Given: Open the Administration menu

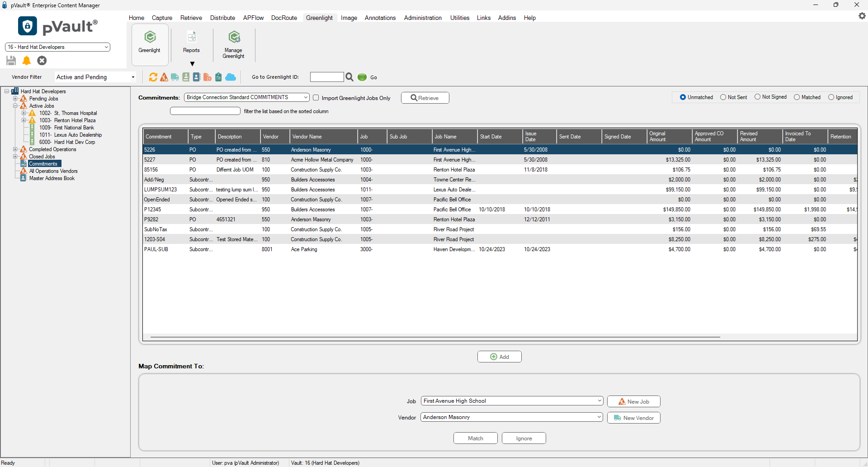Looking at the screenshot, I should tap(423, 18).
